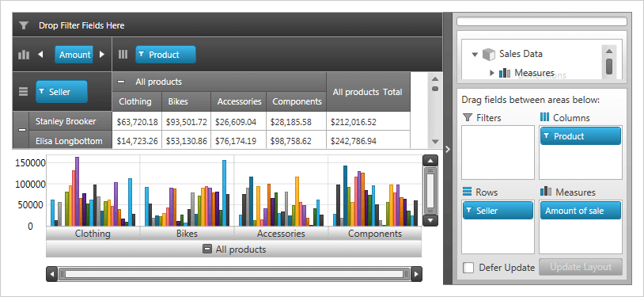Click the cell with $76,174.19
Screen dimensions: 644x297
(x=239, y=141)
